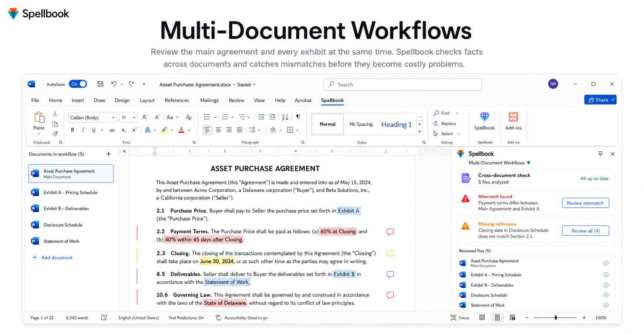Click the Review all (4) button
This screenshot has width=644, height=334.
pos(585,230)
